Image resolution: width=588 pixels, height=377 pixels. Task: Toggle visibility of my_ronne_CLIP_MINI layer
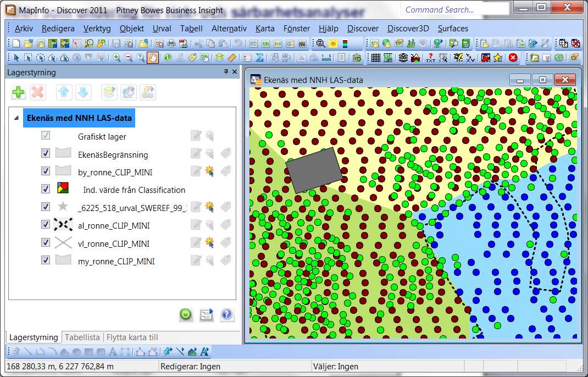tap(46, 260)
